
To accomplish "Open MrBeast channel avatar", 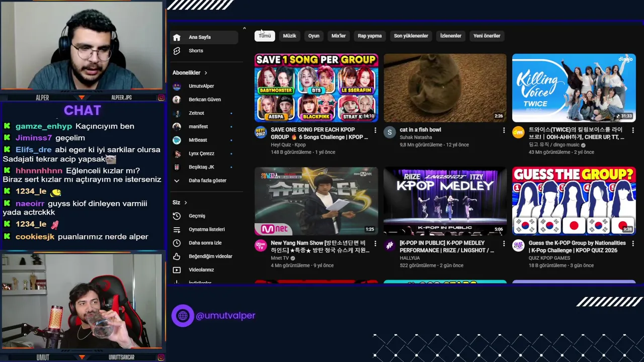I will pos(177,140).
